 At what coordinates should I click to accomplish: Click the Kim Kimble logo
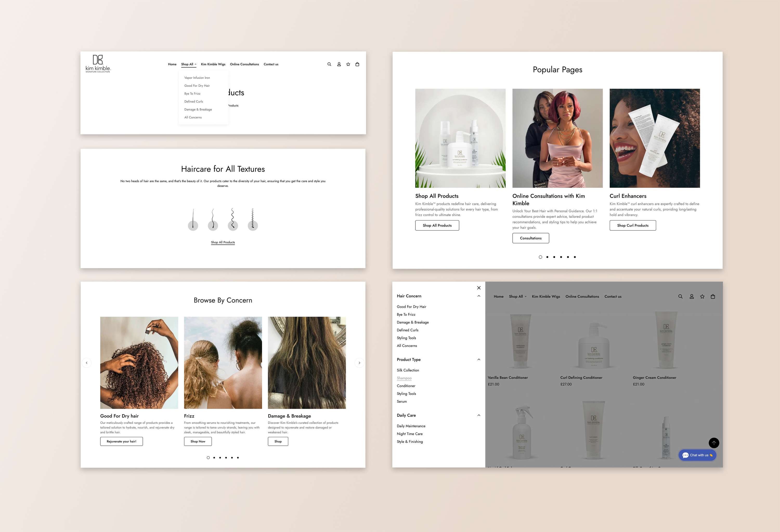point(98,64)
